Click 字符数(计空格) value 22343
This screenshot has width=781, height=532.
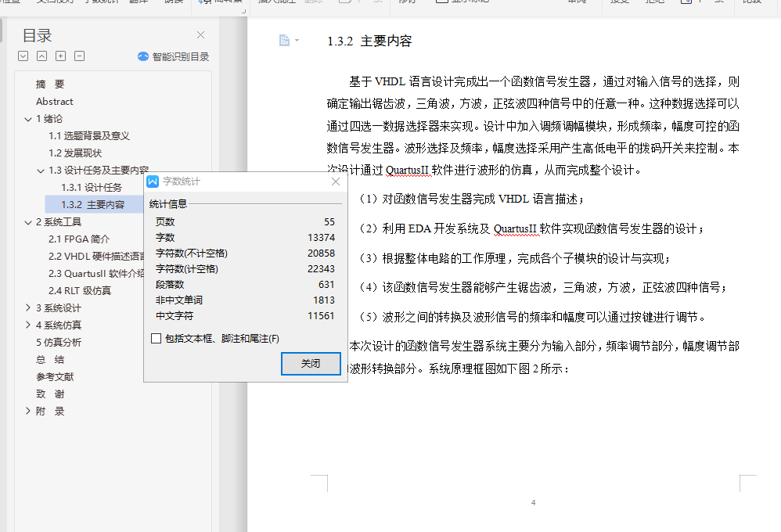tap(322, 269)
